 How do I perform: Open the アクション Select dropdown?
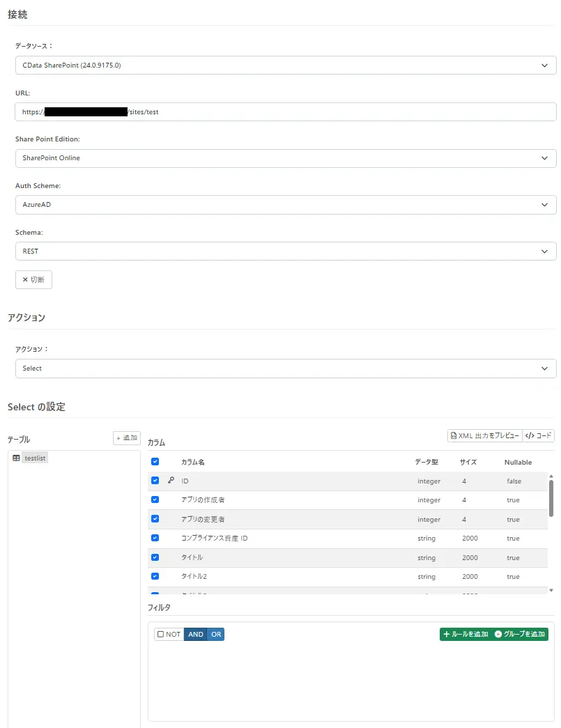pos(286,368)
